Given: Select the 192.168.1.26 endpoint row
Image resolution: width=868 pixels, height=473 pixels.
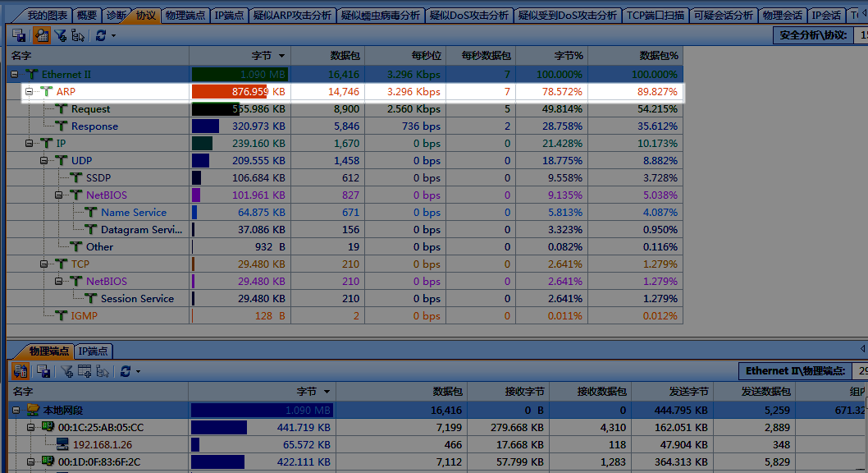Looking at the screenshot, I should point(103,444).
